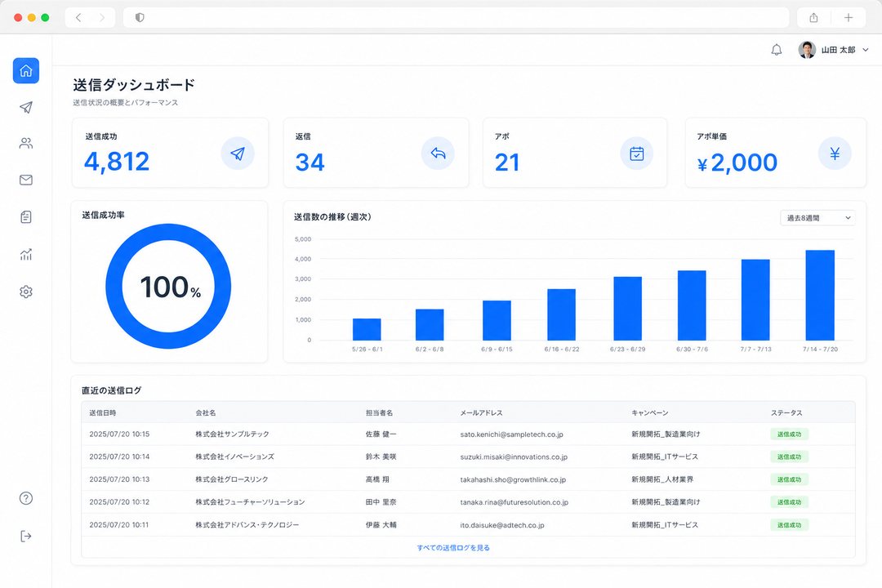Open the help question mark icon
The width and height of the screenshot is (882, 588).
click(26, 498)
